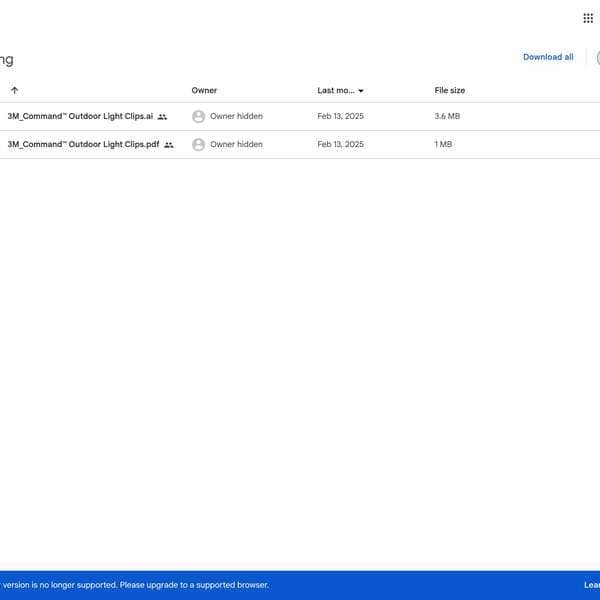This screenshot has width=600, height=600.
Task: Open 3M_Command Outdoor Light Clips.pdf file
Action: tap(83, 144)
